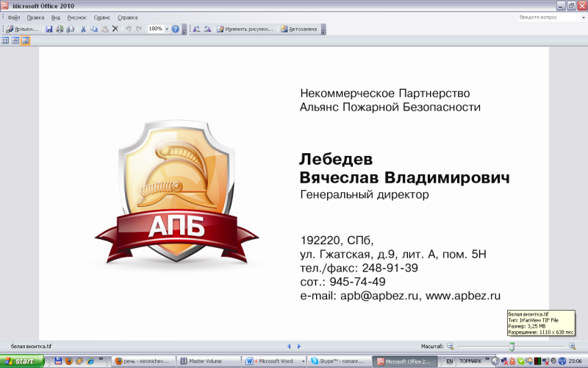The width and height of the screenshot is (588, 368).
Task: Expand the TOPMARK toolbar overflow chevron
Action: click(487, 359)
